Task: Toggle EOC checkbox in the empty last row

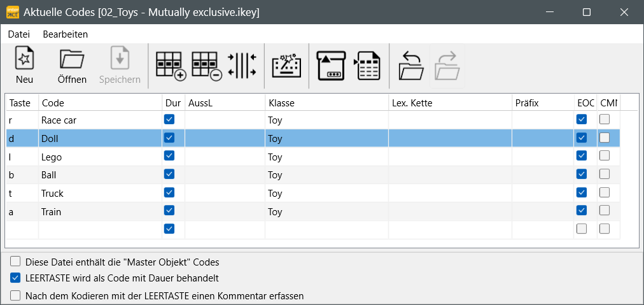Action: (582, 229)
